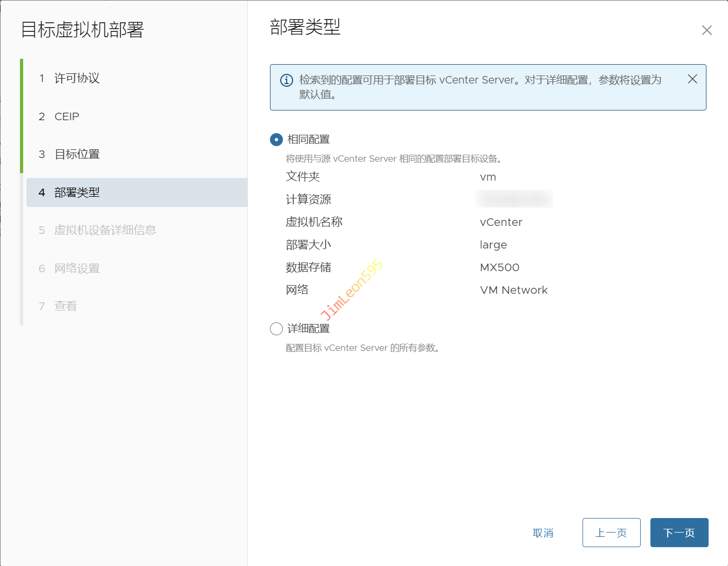
Task: Go back with the 上一页 button
Action: [x=611, y=533]
